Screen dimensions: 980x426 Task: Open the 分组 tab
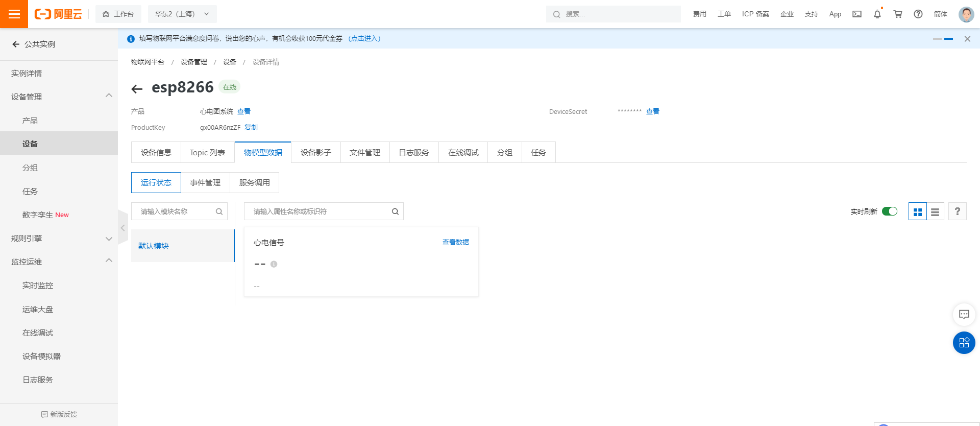coord(505,153)
